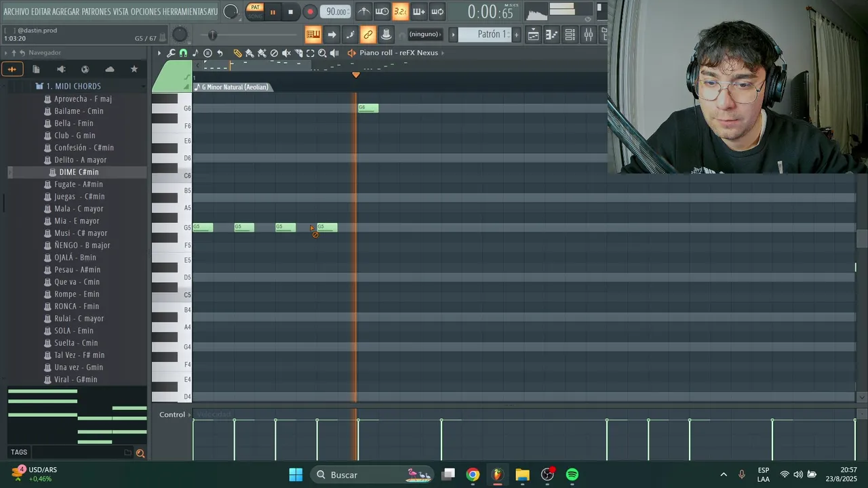Screen dimensions: 868x488
Task: Open the HERRAMIENTAS menu
Action: coord(185,12)
